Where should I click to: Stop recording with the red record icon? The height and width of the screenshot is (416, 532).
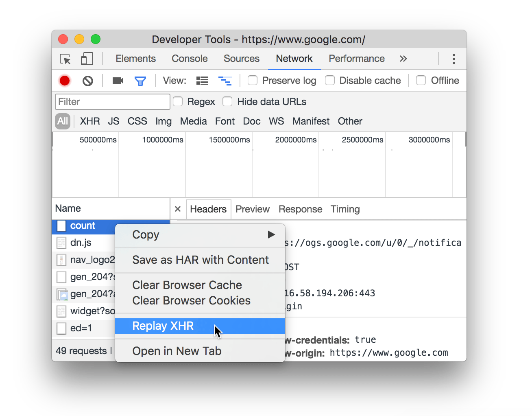coord(64,80)
